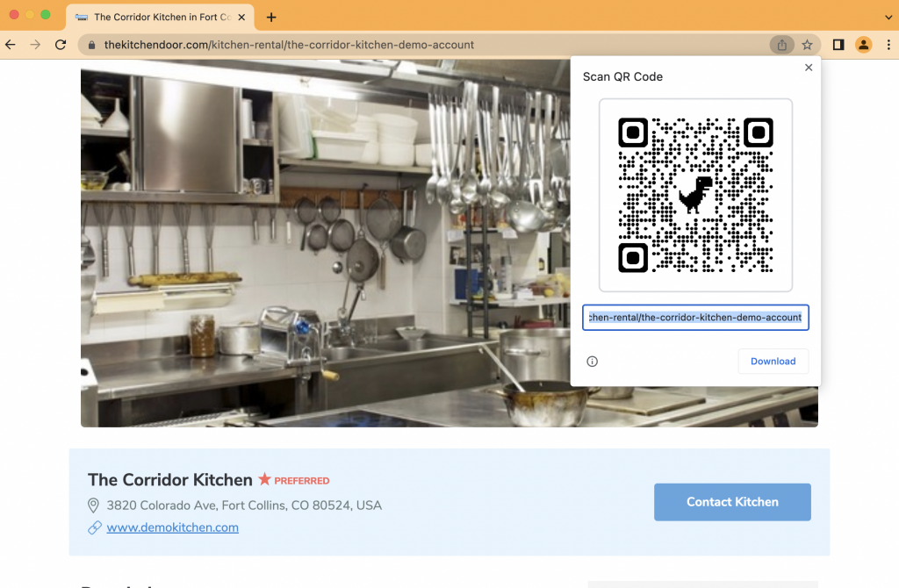Open the Chrome three-dot menu
The image size is (899, 588).
point(888,45)
